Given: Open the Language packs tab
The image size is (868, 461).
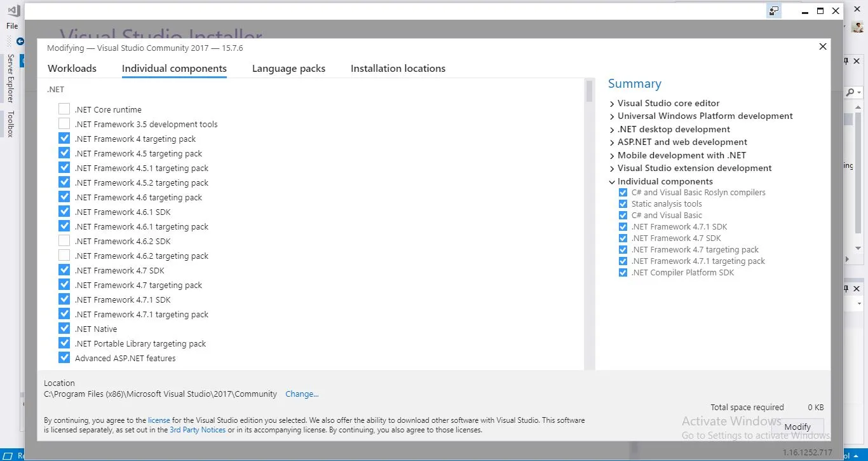Looking at the screenshot, I should click(x=288, y=69).
